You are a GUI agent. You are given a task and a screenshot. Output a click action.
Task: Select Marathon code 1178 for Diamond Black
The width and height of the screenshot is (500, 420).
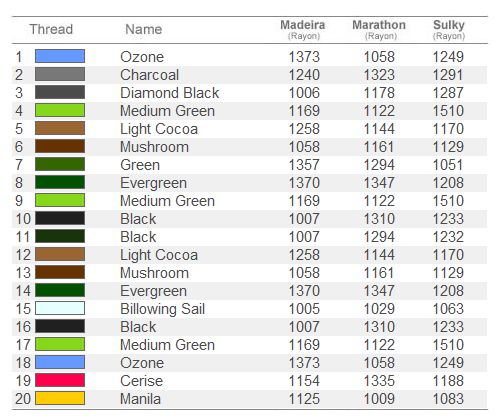[x=379, y=93]
